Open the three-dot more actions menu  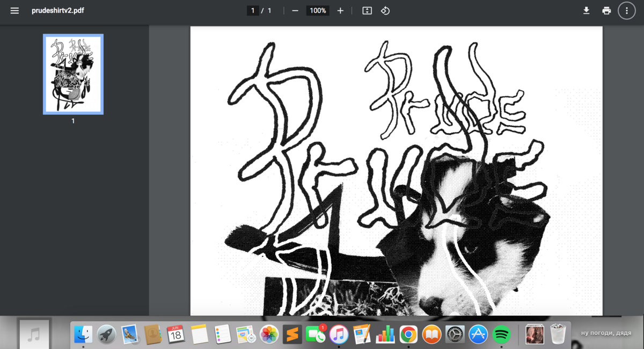(626, 11)
